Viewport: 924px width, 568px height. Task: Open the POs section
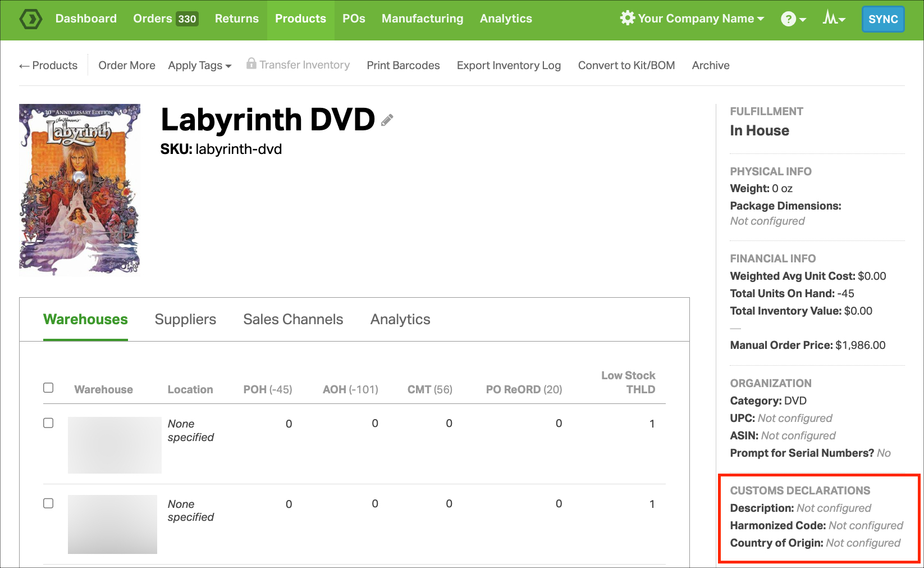coord(354,19)
